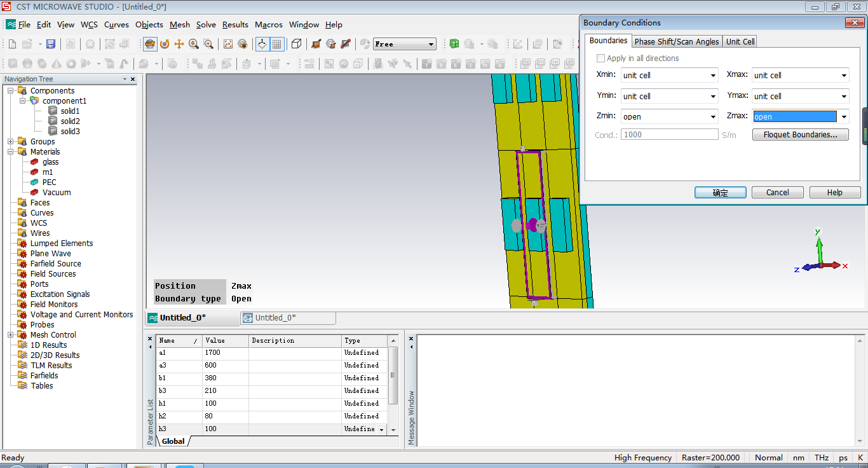Switch to Phase Shift/Scan Angles tab
Image resolution: width=868 pixels, height=468 pixels.
(676, 41)
